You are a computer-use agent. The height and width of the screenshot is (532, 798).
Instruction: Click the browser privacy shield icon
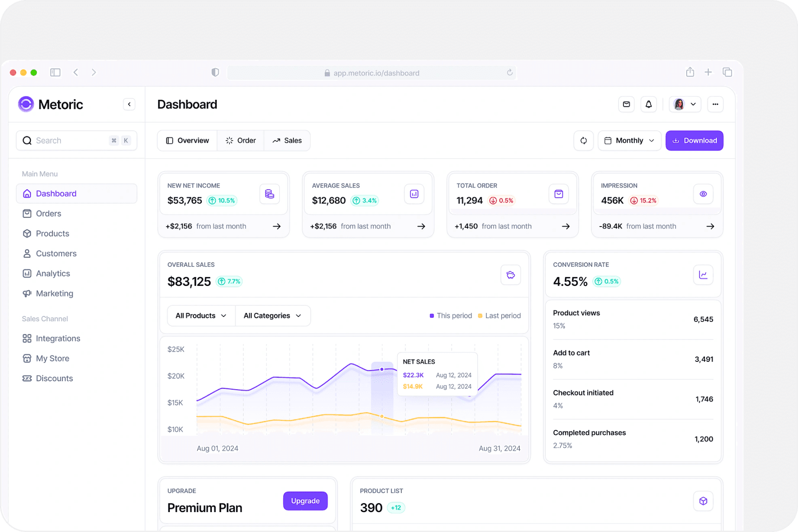pos(215,72)
